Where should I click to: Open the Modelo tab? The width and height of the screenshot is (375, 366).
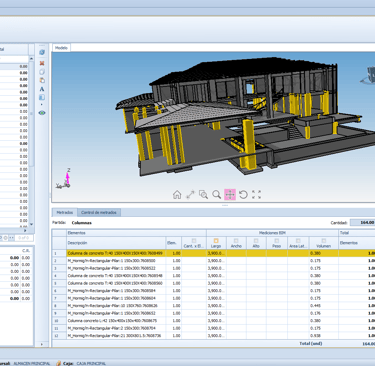coord(61,48)
